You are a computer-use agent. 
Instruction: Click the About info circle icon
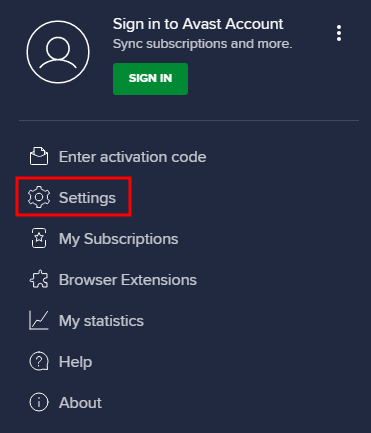click(x=39, y=402)
